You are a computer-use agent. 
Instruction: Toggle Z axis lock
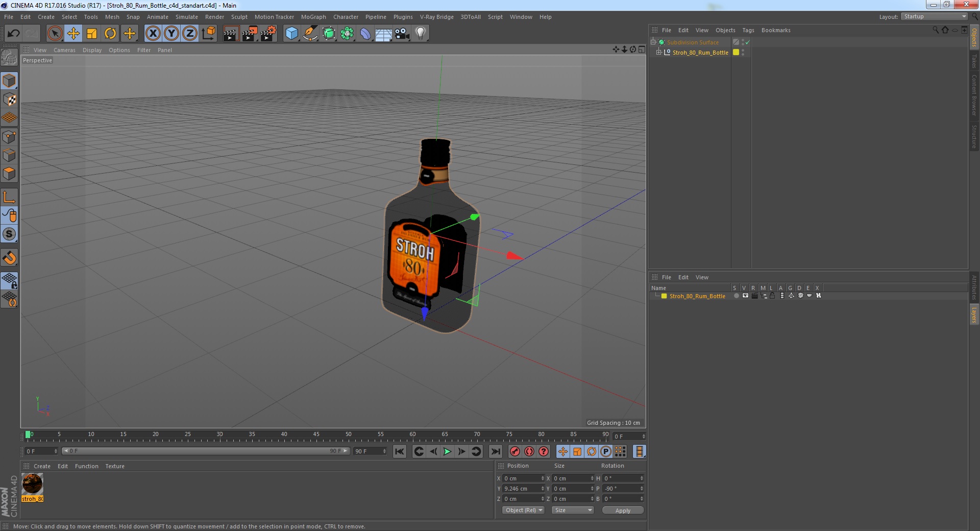pyautogui.click(x=190, y=34)
